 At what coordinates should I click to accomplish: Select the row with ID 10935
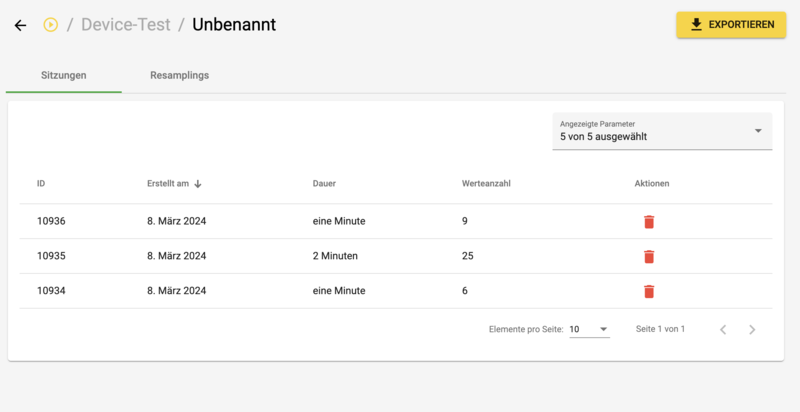[396, 256]
